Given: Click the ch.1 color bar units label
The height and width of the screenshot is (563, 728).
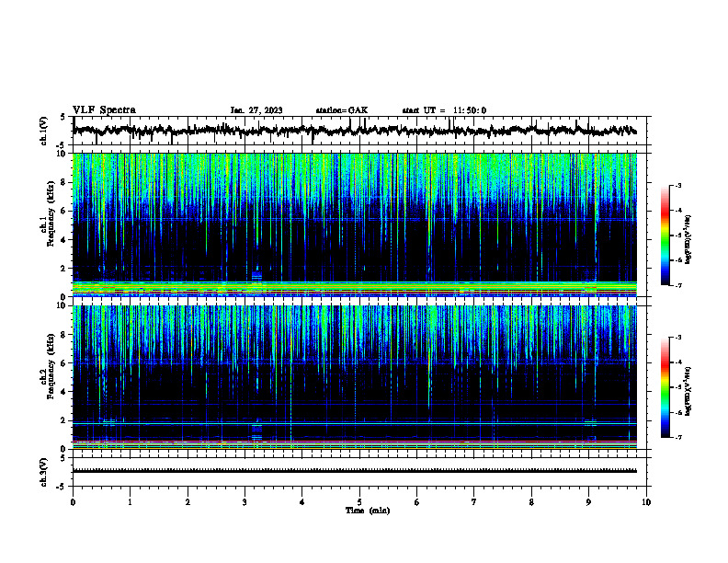Looking at the screenshot, I should 688,239.
